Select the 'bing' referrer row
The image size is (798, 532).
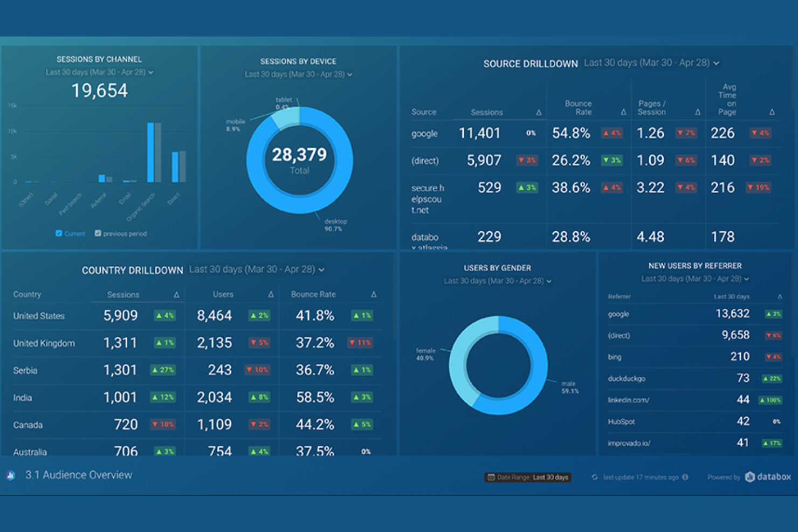pos(695,357)
